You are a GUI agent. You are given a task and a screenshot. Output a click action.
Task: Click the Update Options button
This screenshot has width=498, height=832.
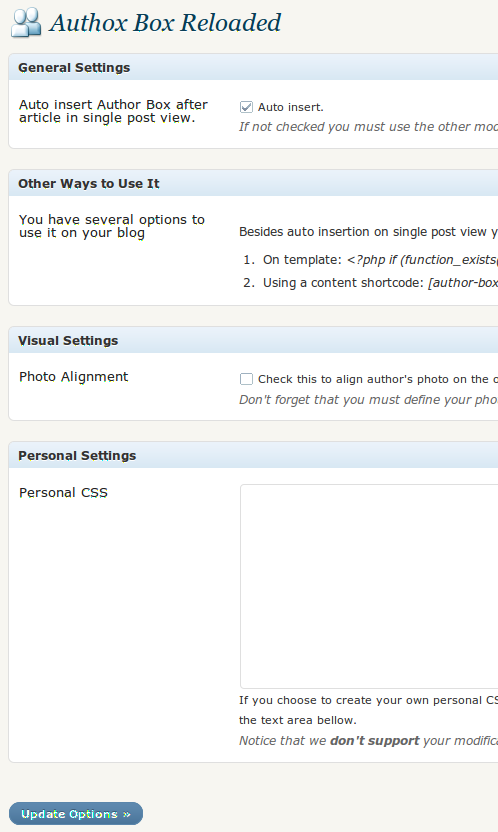[x=76, y=813]
